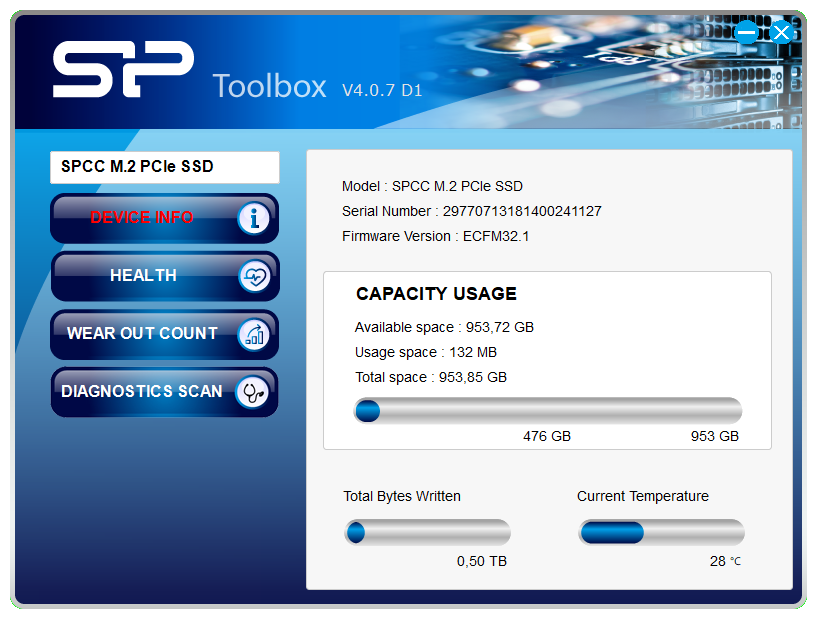814x618 pixels.
Task: Minimize the SP Toolbox window
Action: [x=747, y=32]
